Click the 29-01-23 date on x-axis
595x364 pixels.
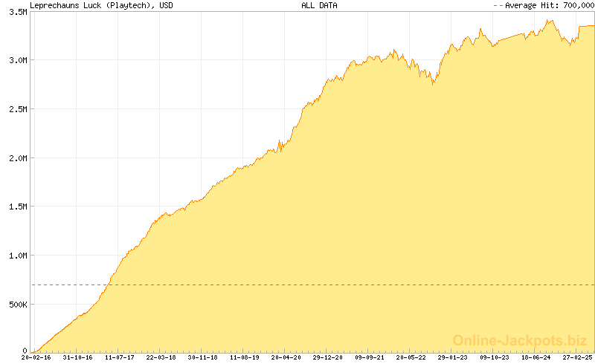[x=453, y=358]
